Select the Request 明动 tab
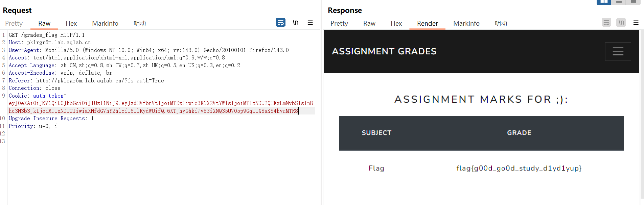 140,23
